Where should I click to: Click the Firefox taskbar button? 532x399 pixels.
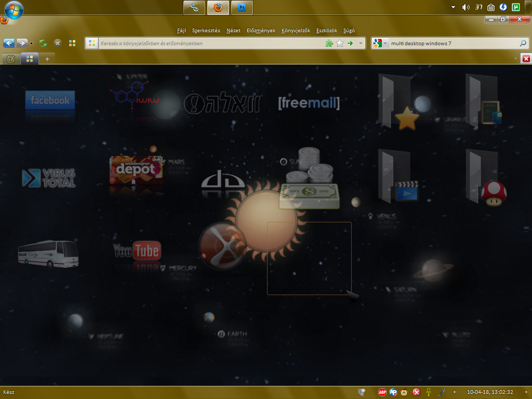218,7
